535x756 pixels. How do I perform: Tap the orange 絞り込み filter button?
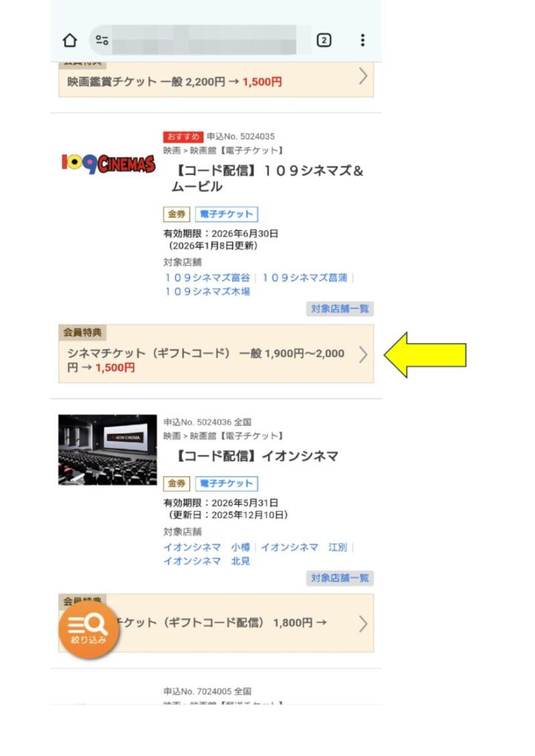[x=88, y=628]
